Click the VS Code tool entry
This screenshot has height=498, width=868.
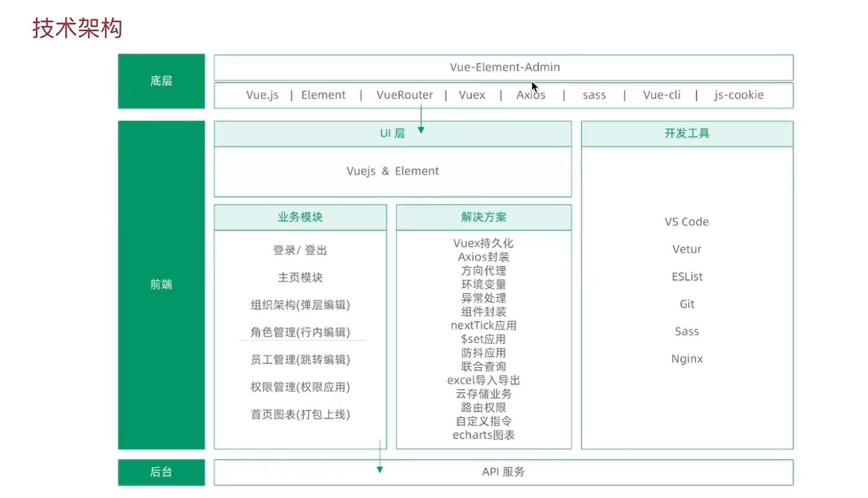(x=687, y=222)
